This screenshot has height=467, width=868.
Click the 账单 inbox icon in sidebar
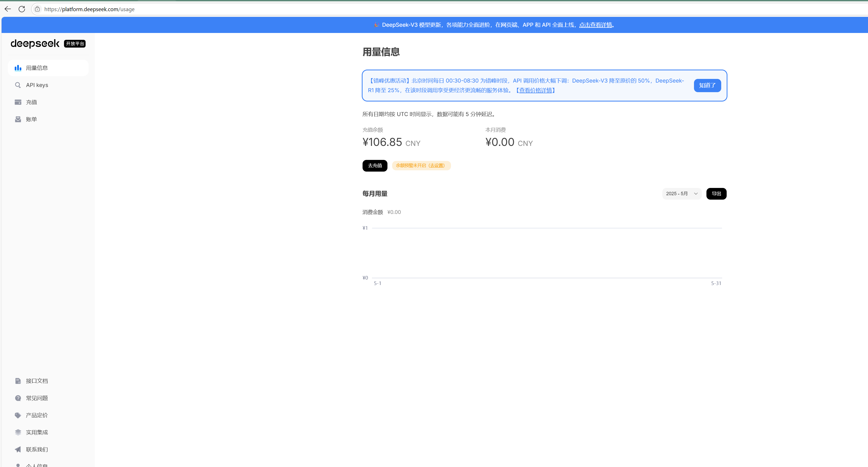pyautogui.click(x=18, y=119)
